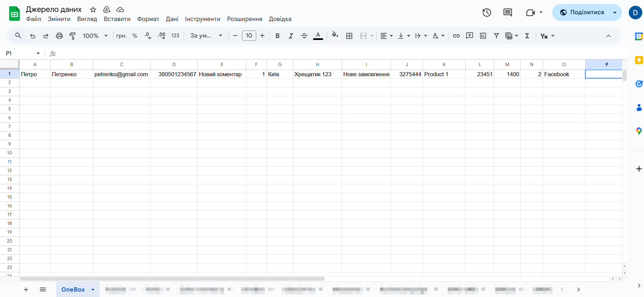Open the input tools menu
Screen dimensions: 644x297
[547, 36]
